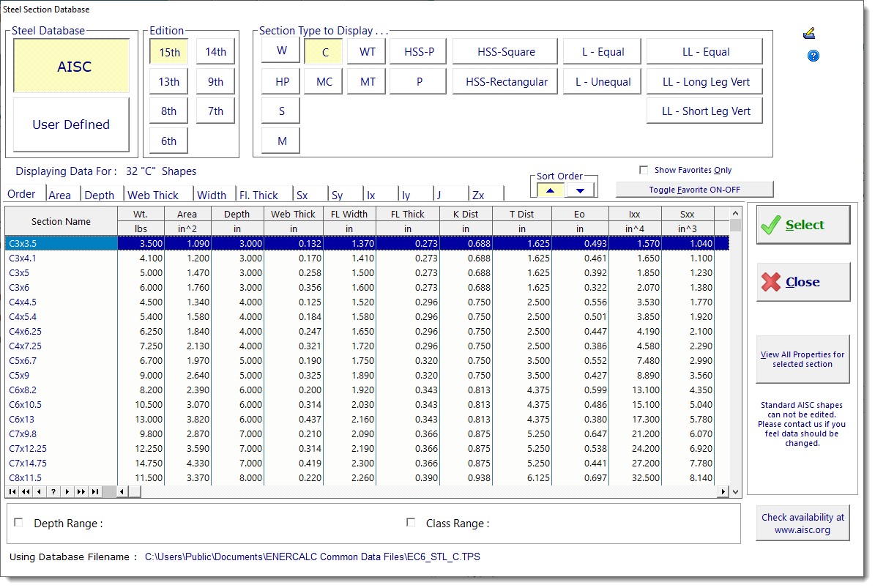Click the question mark navigator button
Screen dimensions: 875x588
53,491
